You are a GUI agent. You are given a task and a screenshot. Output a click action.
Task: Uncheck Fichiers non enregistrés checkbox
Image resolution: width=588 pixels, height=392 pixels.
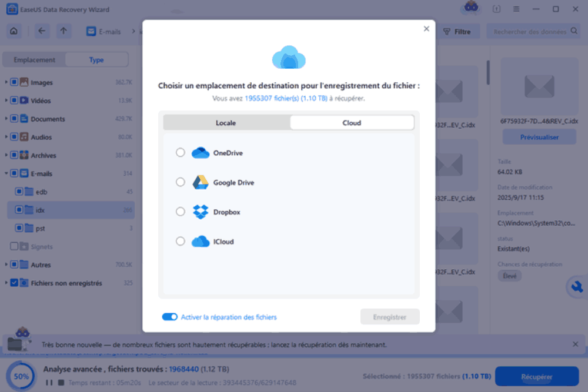pos(14,283)
